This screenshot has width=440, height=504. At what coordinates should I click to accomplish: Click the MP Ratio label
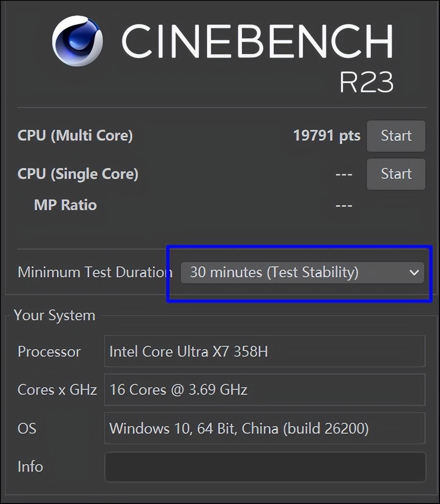pos(65,205)
